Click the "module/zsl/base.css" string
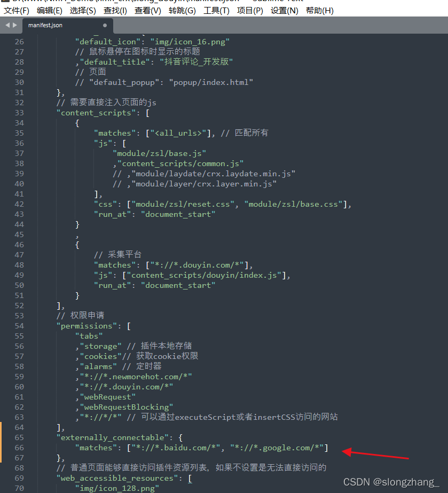 [x=293, y=205]
